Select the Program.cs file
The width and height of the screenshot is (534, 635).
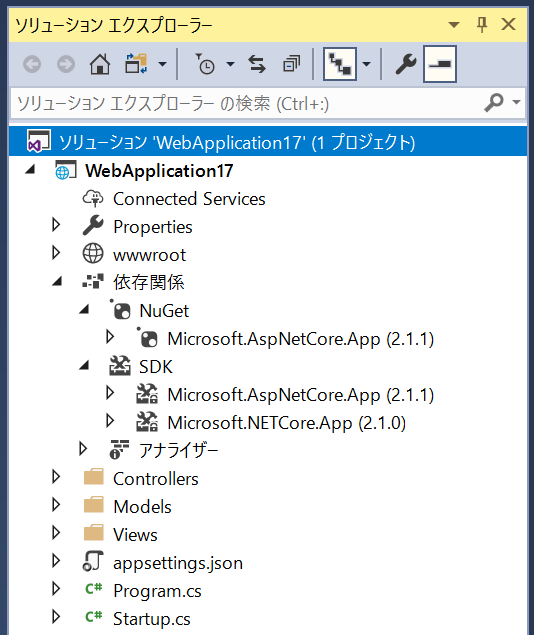coord(157,591)
